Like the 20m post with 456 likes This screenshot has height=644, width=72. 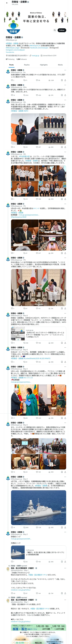tap(38, 95)
